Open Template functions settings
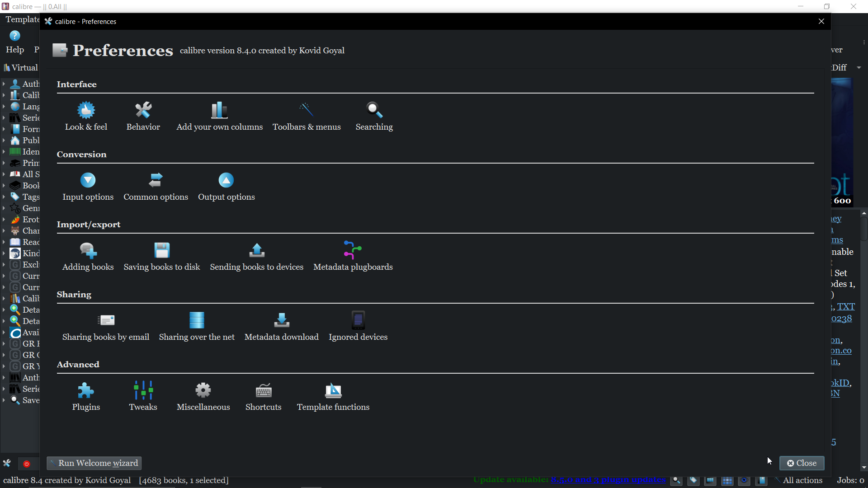Image resolution: width=868 pixels, height=488 pixels. (x=333, y=397)
